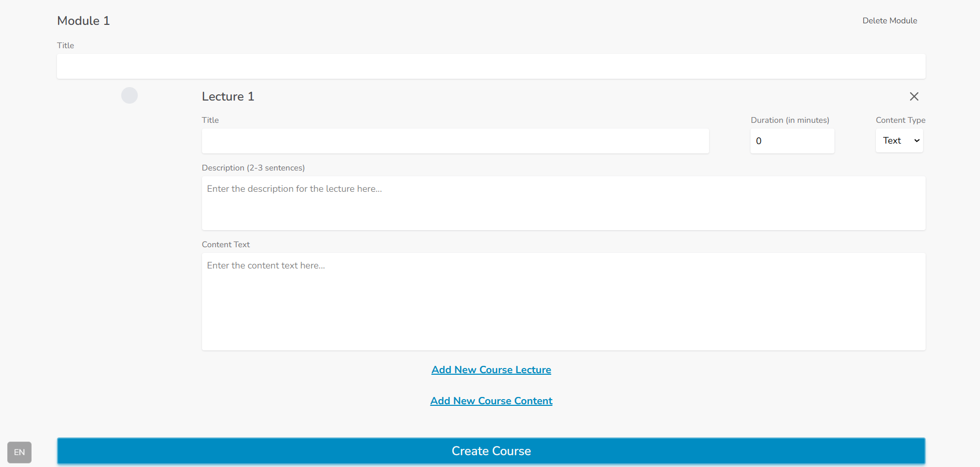Remove Lecture 1 with the X icon
The image size is (980, 467).
[914, 96]
